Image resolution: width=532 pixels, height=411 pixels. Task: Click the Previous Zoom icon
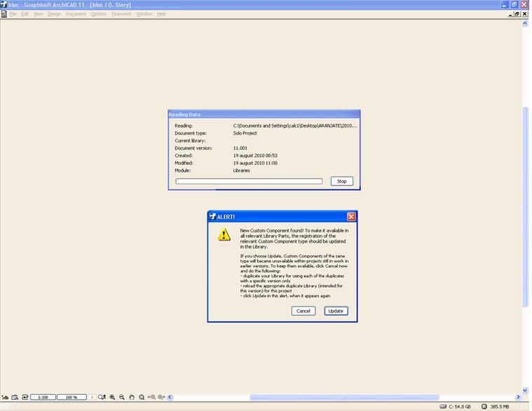point(151,397)
